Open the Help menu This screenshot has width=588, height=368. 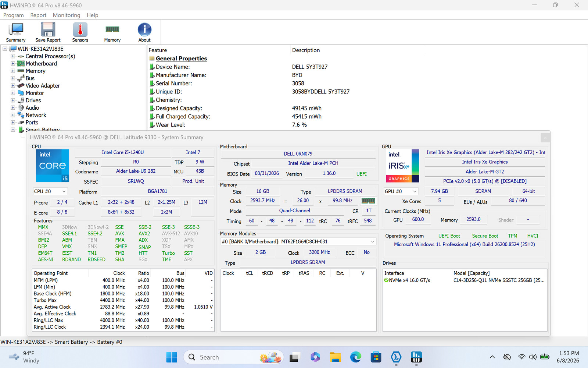tap(93, 15)
